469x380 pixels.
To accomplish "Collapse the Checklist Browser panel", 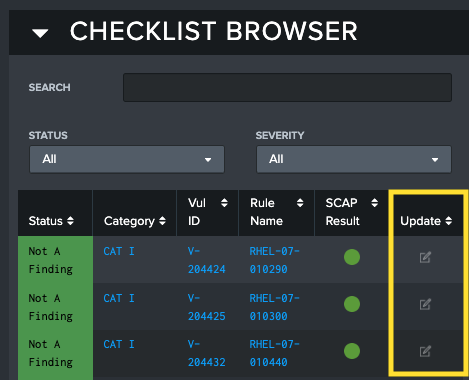I will (40, 33).
